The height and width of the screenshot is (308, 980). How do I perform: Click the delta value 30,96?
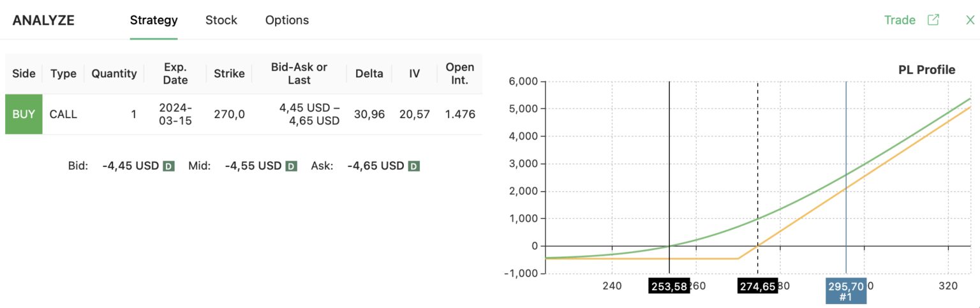[x=369, y=114]
